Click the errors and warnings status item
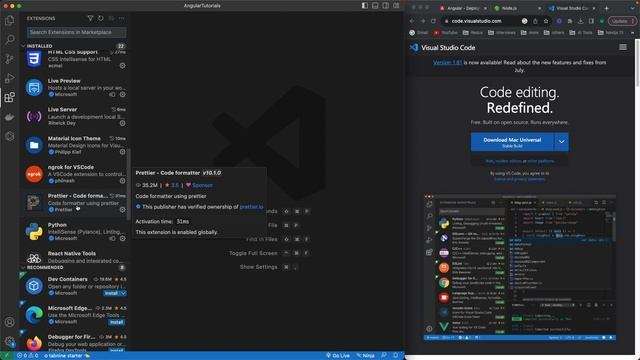The height and width of the screenshot is (360, 640). point(27,356)
